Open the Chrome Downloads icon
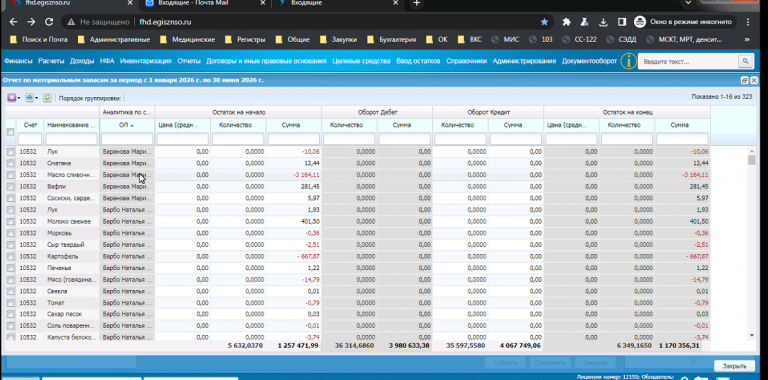 click(x=603, y=22)
